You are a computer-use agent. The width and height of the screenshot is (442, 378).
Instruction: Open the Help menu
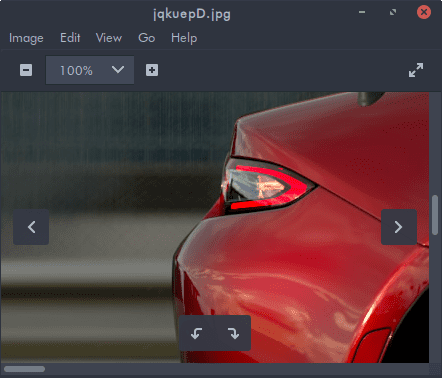pyautogui.click(x=184, y=38)
